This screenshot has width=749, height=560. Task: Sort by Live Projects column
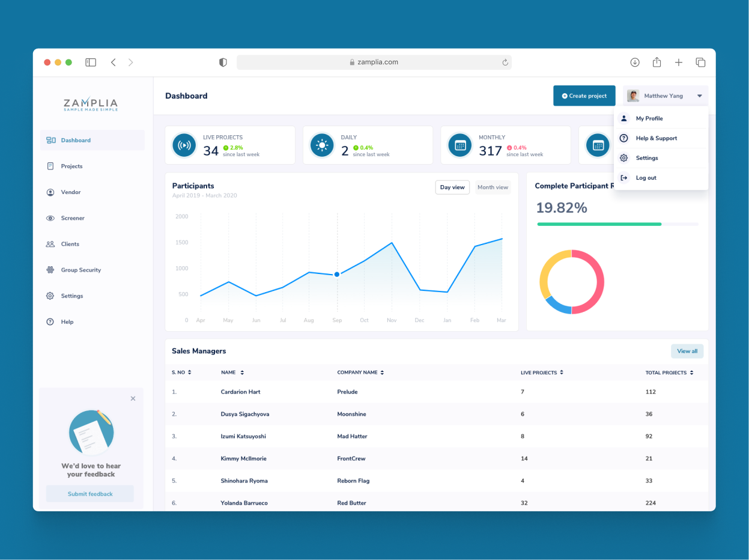click(x=562, y=373)
